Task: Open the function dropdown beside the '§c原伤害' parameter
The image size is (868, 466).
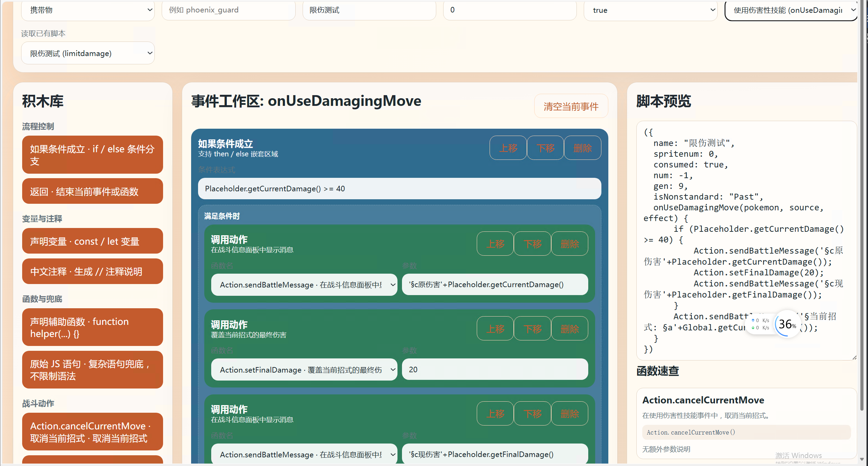Action: click(304, 285)
